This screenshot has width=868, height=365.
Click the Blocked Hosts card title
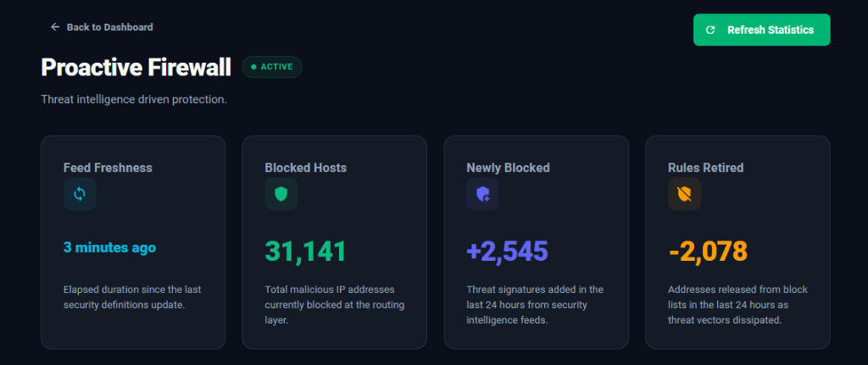305,168
